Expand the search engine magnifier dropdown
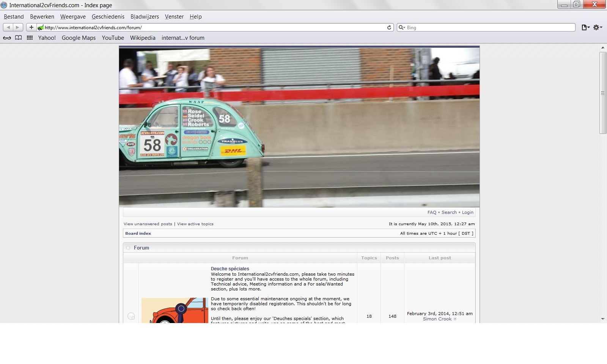The width and height of the screenshot is (607, 364). [401, 27]
